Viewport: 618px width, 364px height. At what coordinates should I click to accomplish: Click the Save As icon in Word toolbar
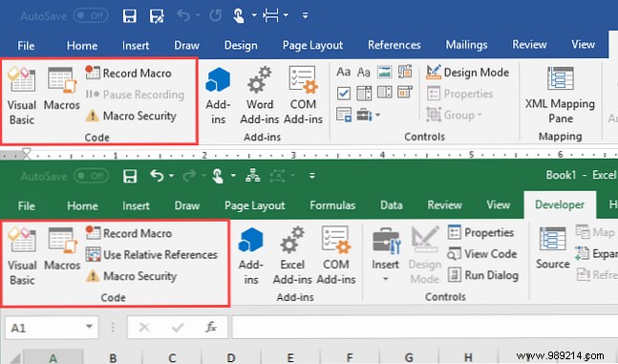coord(157,16)
